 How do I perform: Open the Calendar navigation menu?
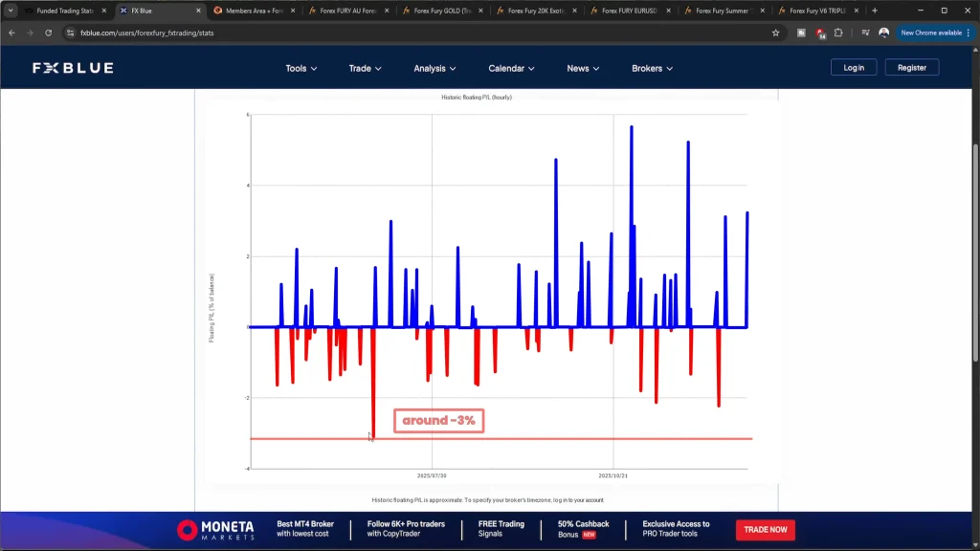coord(511,68)
